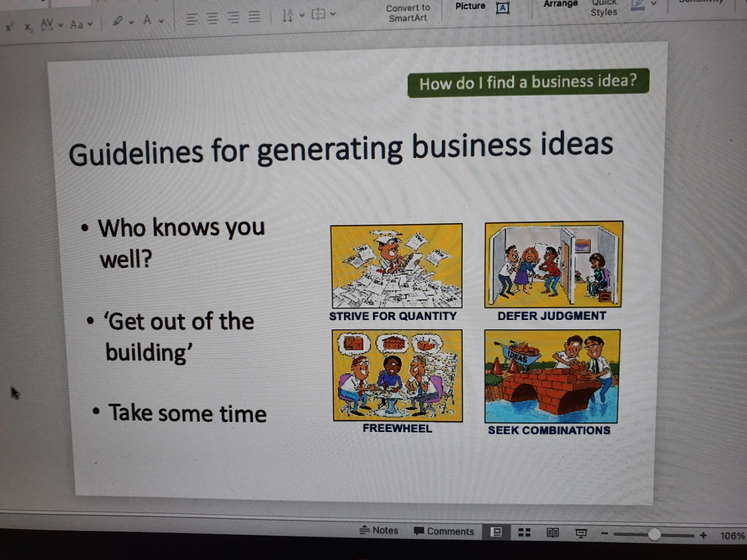Viewport: 747px width, 560px height.
Task: Expand the Change Case Aa dropdown
Action: pyautogui.click(x=90, y=24)
